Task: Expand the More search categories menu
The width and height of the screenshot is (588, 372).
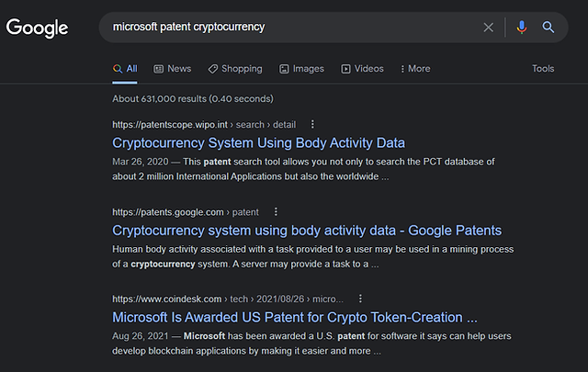Action: click(415, 69)
